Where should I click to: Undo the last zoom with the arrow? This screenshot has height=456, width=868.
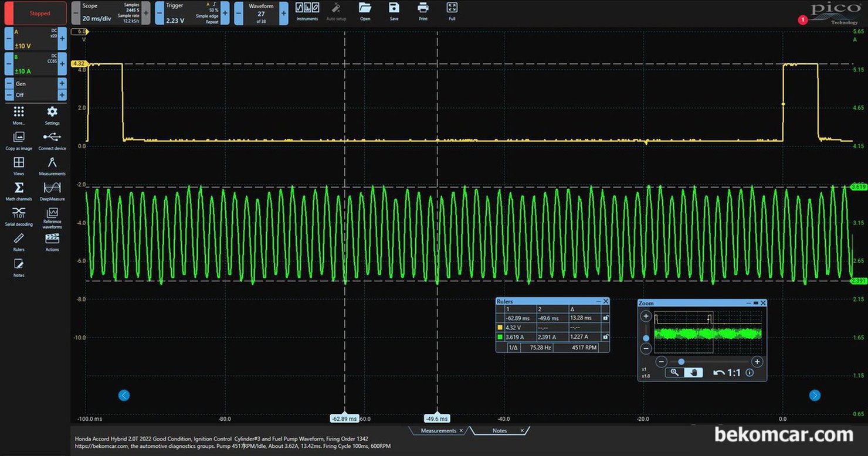[x=719, y=372]
